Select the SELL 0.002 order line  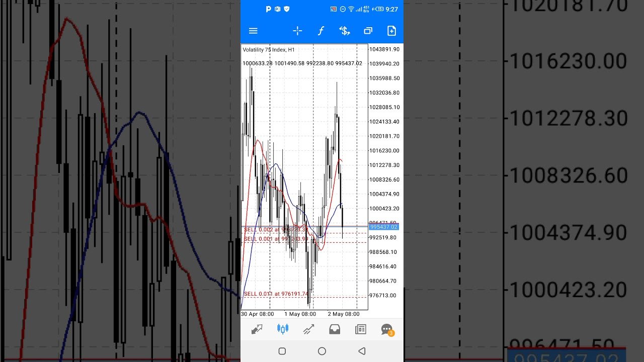(276, 229)
